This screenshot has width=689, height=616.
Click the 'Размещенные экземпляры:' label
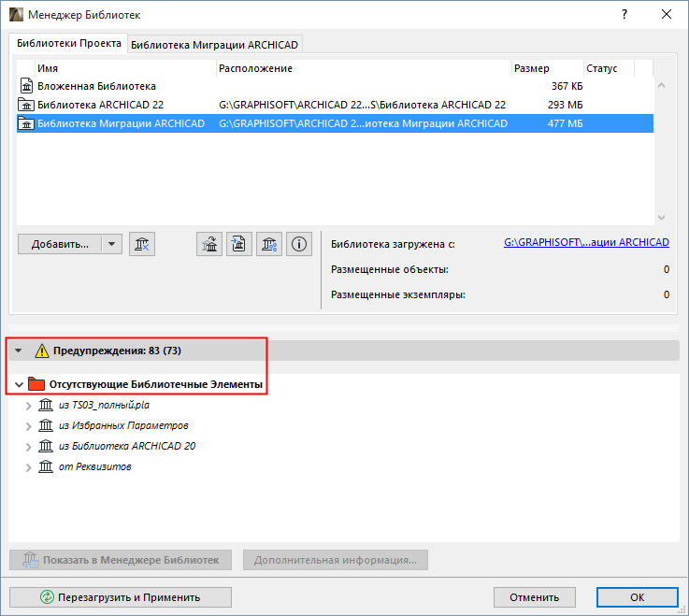pos(397,294)
